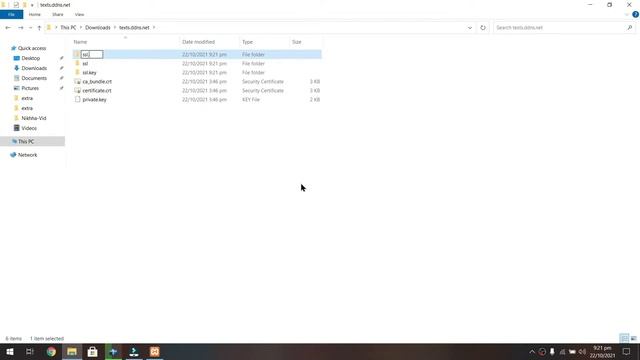This screenshot has height=360, width=640.
Task: Show hidden system tray icons
Action: 532,352
